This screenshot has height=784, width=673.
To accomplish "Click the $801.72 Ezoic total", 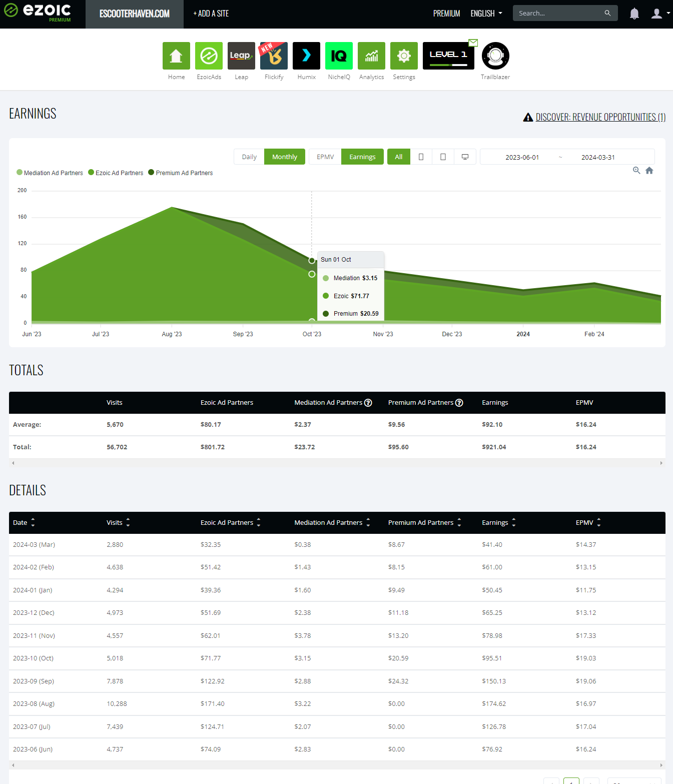I will [213, 447].
